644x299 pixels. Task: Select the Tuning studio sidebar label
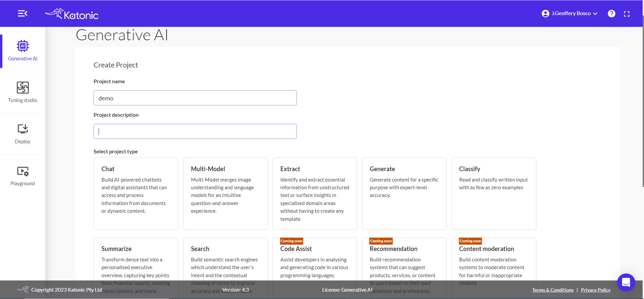coord(22,100)
